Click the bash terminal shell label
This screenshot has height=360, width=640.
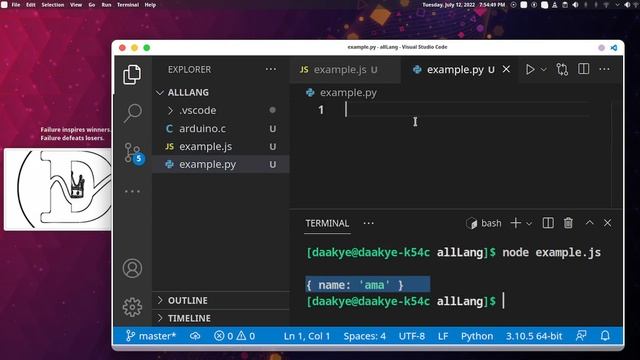pyautogui.click(x=483, y=223)
